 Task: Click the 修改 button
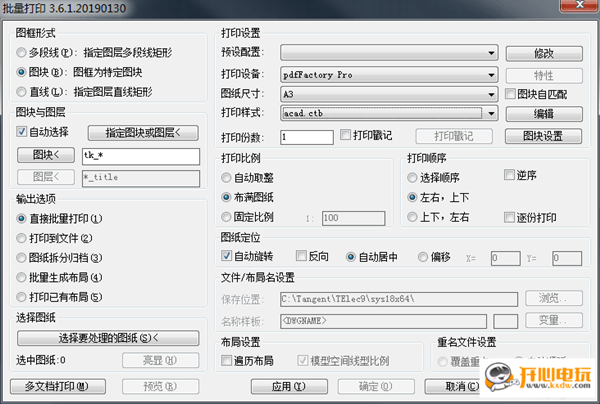tap(544, 54)
